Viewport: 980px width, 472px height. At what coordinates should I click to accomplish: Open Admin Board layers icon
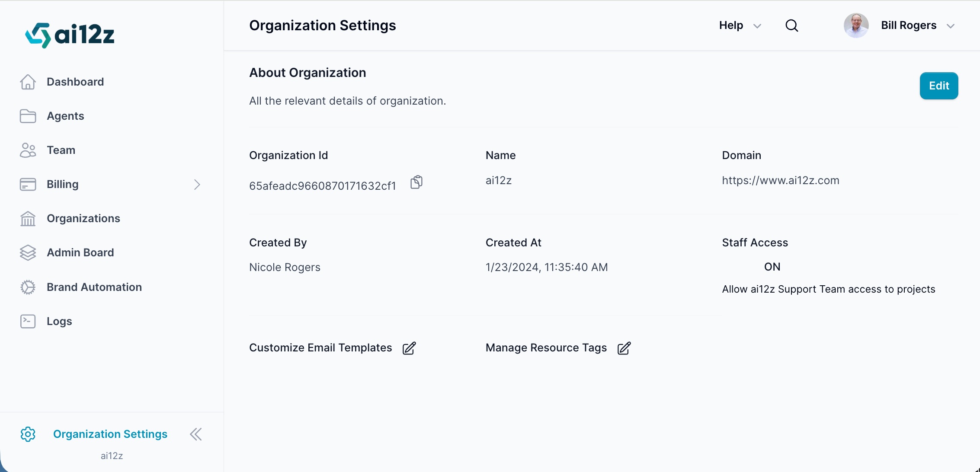click(28, 252)
